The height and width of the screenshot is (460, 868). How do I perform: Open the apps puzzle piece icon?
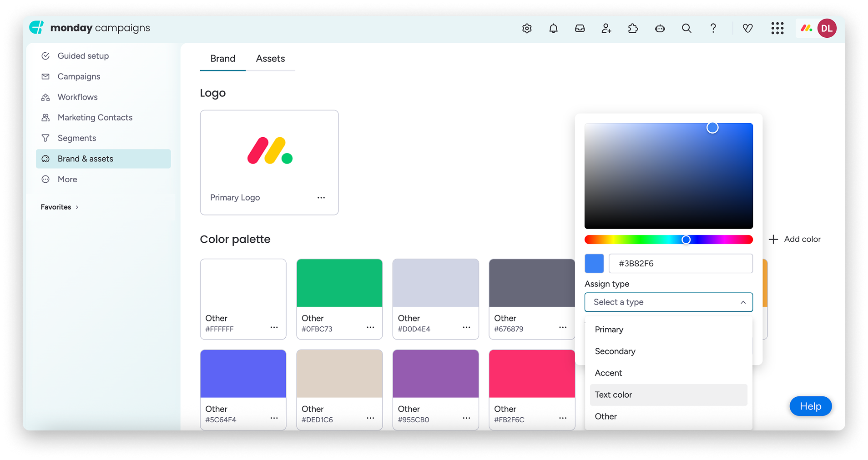633,28
